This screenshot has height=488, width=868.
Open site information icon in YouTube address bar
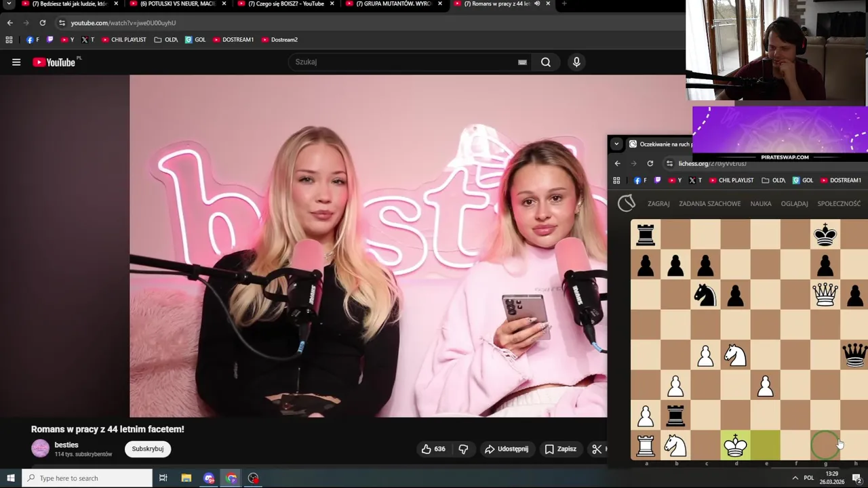62,23
